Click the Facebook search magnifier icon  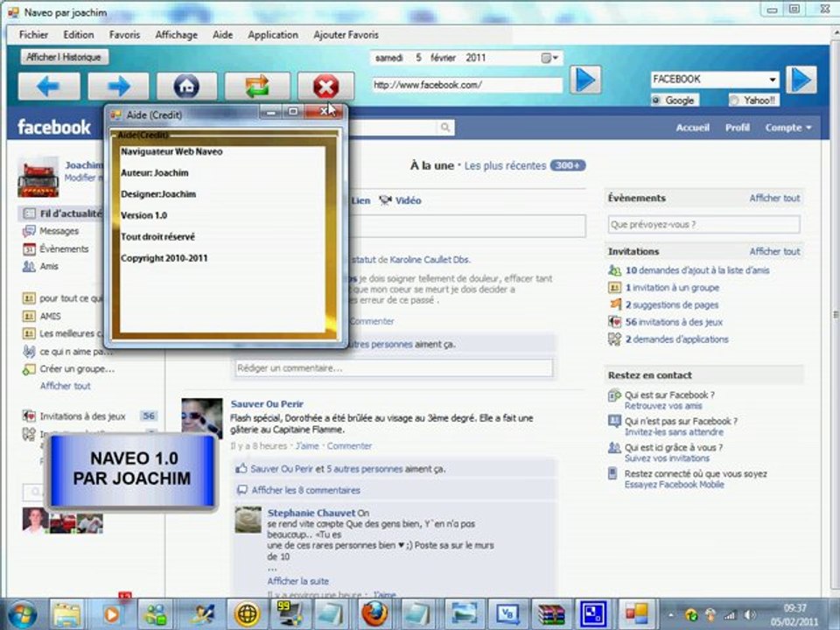tap(445, 127)
